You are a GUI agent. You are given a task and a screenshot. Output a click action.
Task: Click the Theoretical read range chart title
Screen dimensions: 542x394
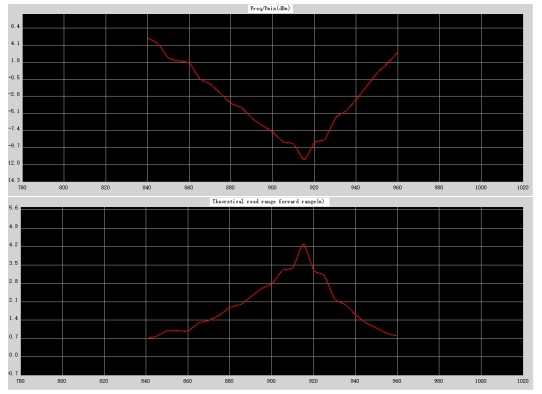pyautogui.click(x=269, y=201)
